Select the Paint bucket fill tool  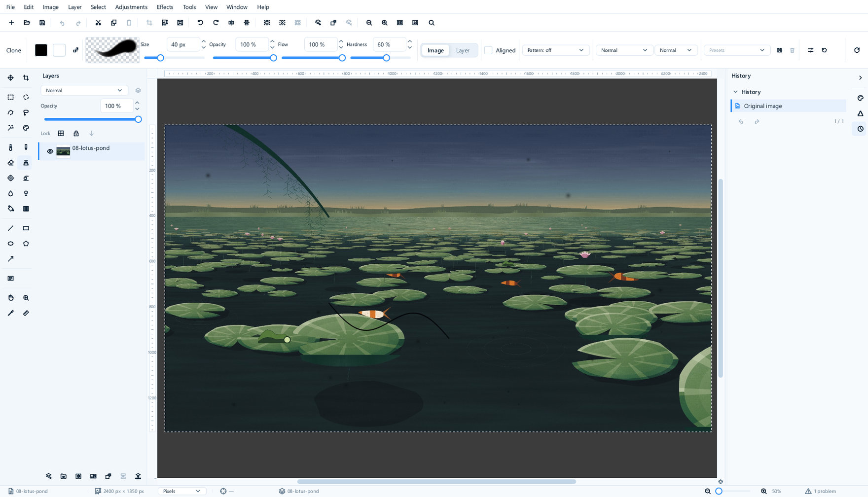[10, 209]
